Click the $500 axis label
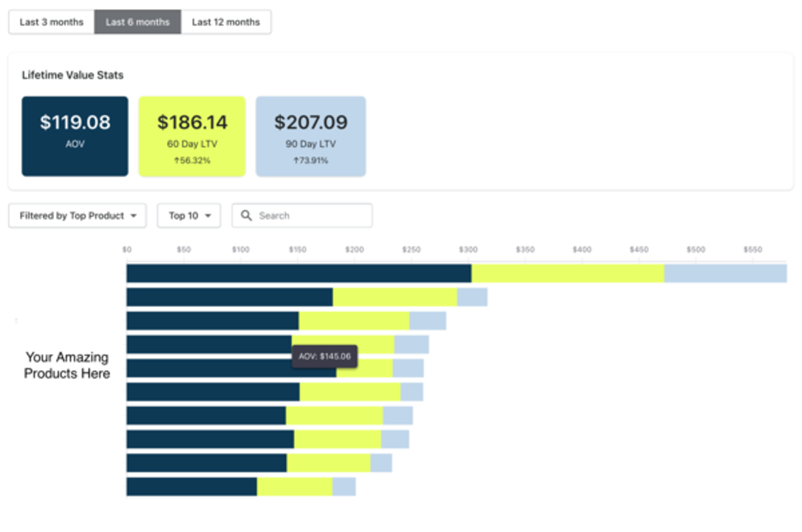This screenshot has width=802, height=532. tap(696, 249)
